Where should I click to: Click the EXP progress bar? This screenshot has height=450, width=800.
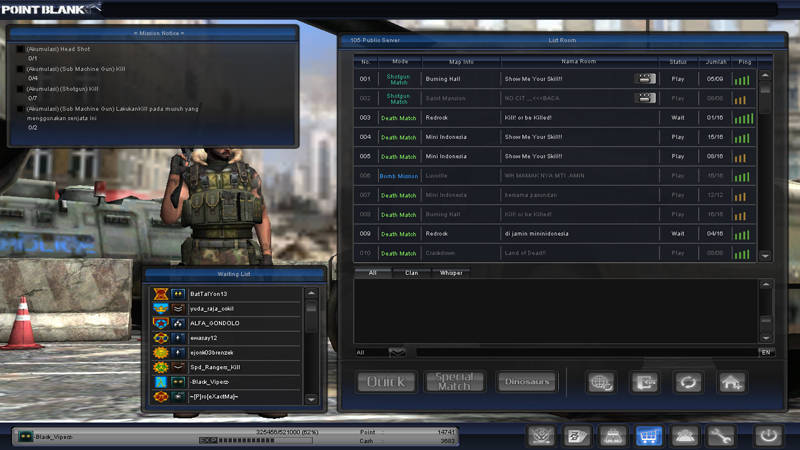pyautogui.click(x=256, y=440)
